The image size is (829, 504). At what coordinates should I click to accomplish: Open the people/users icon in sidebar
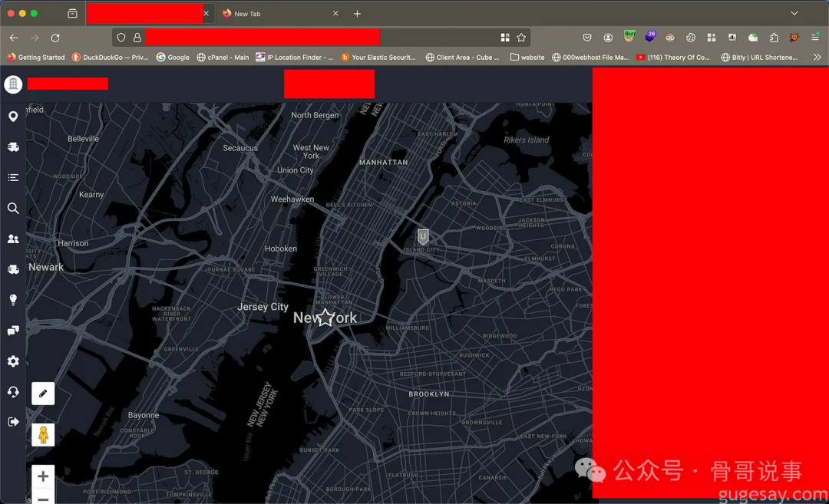(13, 239)
